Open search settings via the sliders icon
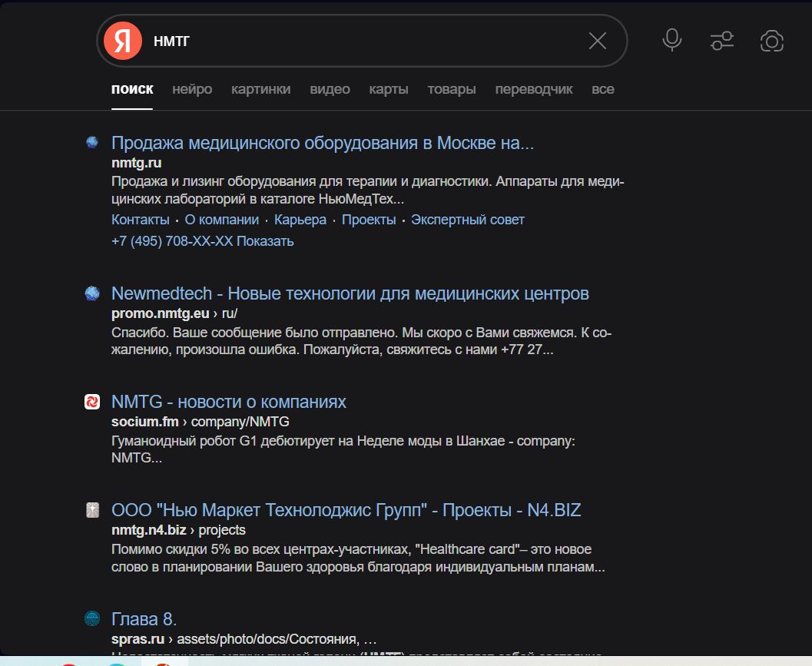Screen dimensions: 812x666 click(x=722, y=41)
